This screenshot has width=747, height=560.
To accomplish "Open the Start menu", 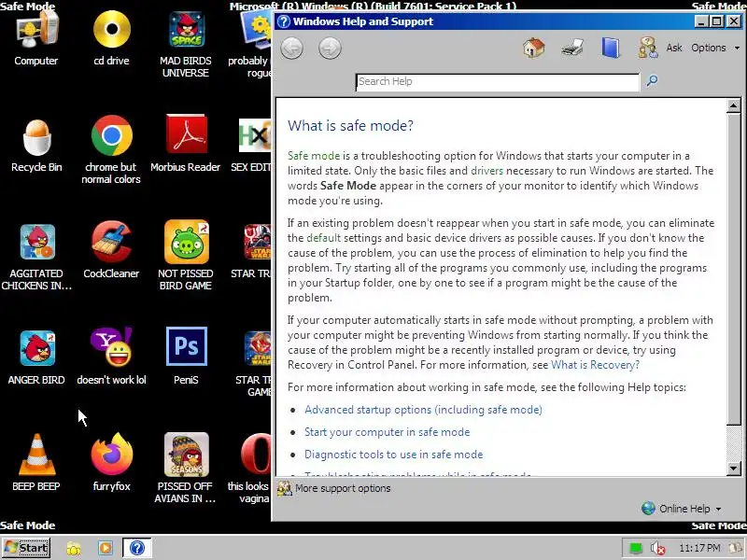I will 26,548.
